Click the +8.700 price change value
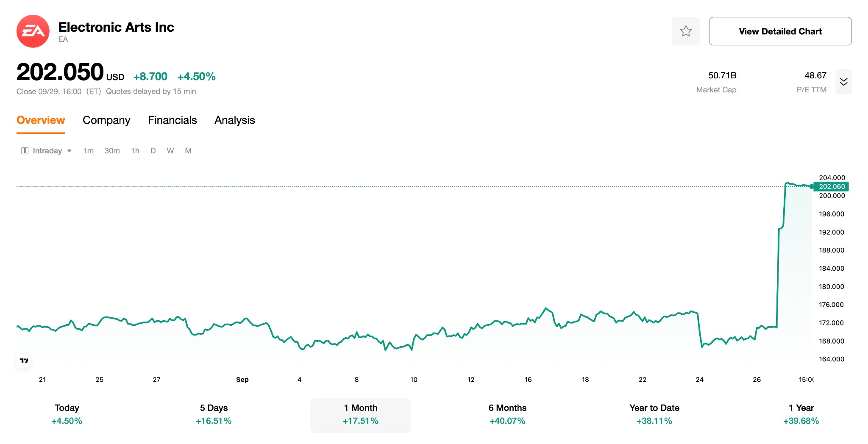868x444 pixels. tap(150, 77)
